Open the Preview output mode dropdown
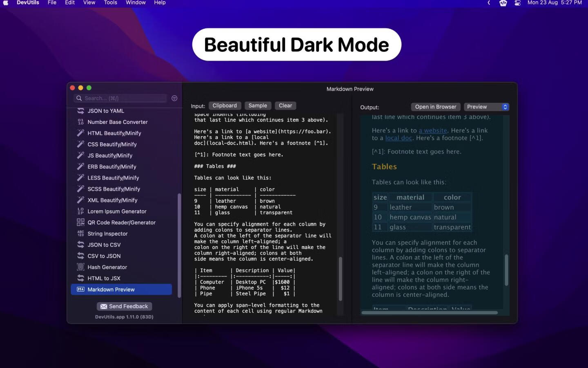This screenshot has height=368, width=588. coord(486,107)
